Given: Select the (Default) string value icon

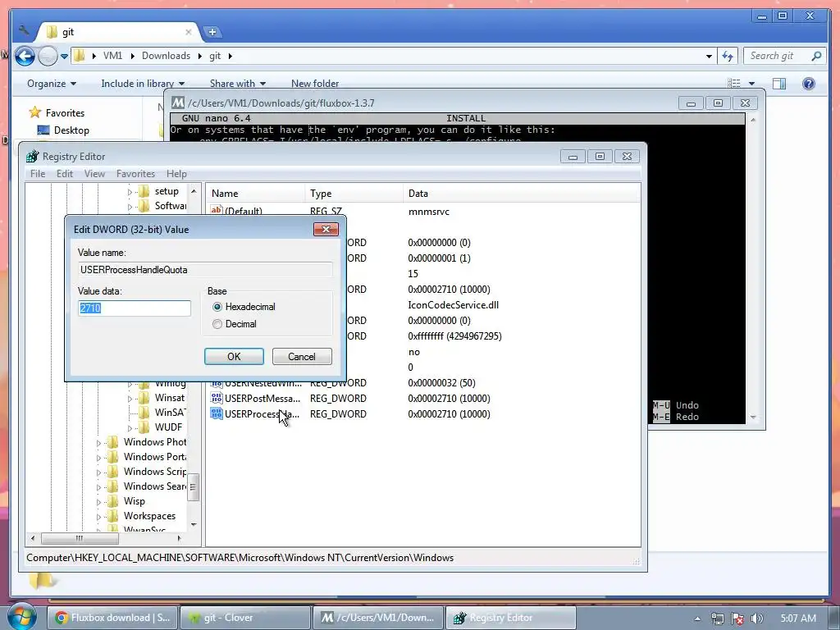Looking at the screenshot, I should [x=217, y=211].
